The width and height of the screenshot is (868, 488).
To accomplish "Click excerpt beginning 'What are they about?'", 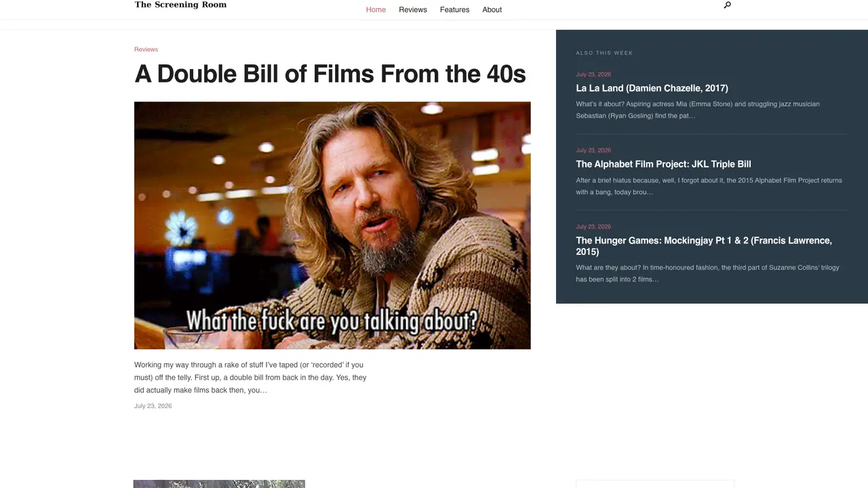I will point(707,273).
